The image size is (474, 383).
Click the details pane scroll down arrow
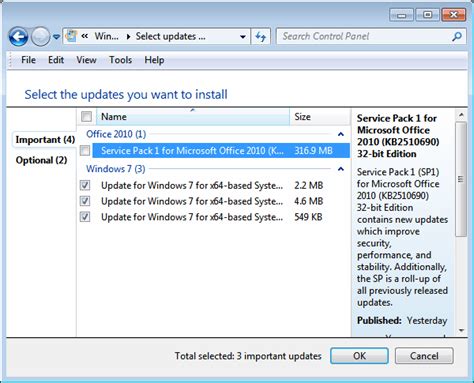pyautogui.click(x=461, y=331)
